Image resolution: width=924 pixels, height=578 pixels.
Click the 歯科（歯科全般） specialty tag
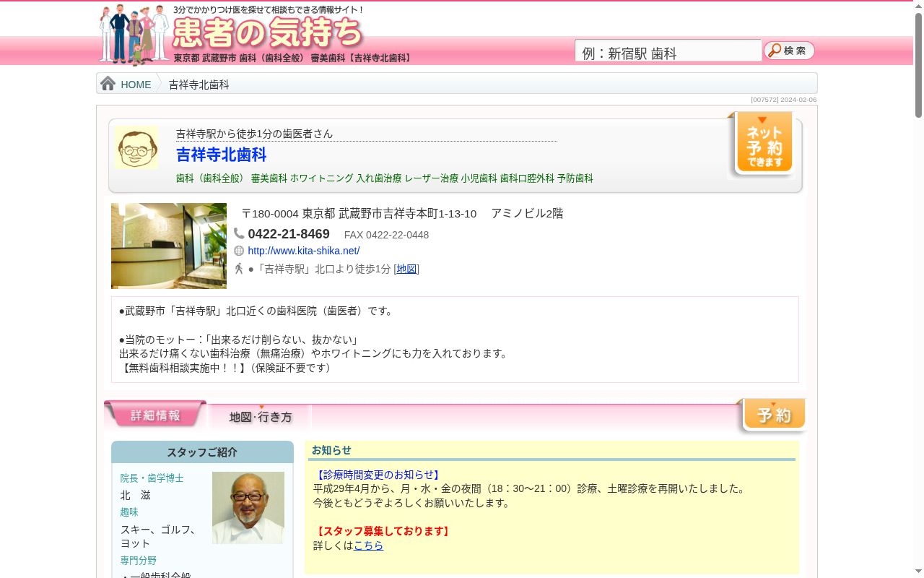click(x=212, y=178)
